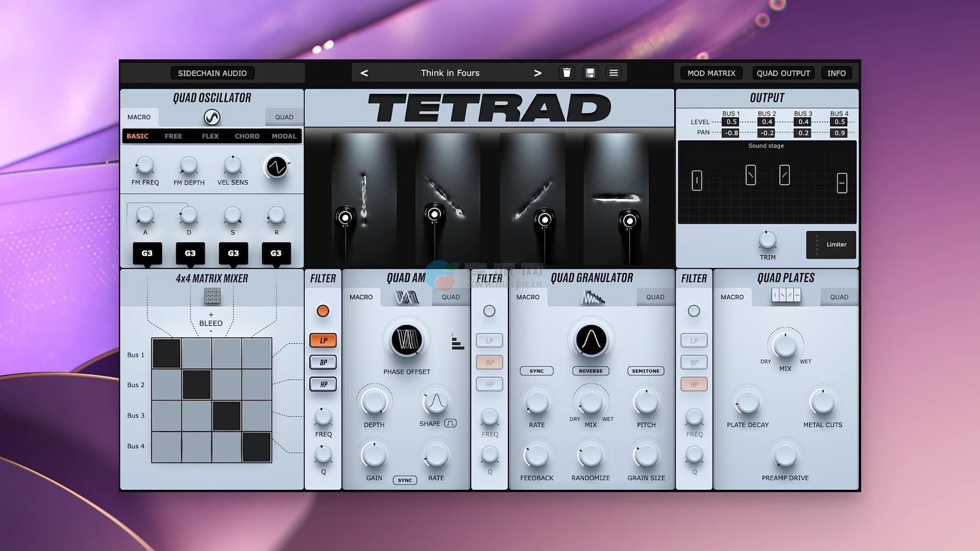The height and width of the screenshot is (551, 980).
Task: Open the MOD MATRIX panel
Action: click(x=711, y=73)
